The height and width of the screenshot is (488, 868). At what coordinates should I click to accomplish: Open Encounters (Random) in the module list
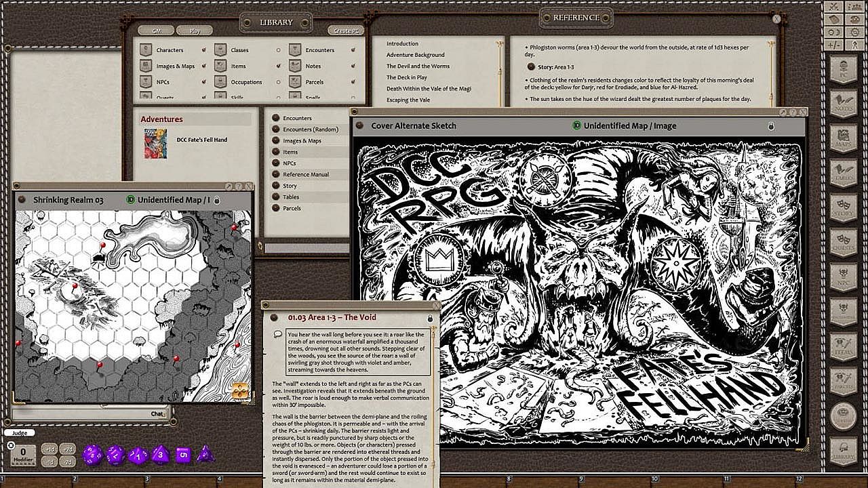(310, 129)
